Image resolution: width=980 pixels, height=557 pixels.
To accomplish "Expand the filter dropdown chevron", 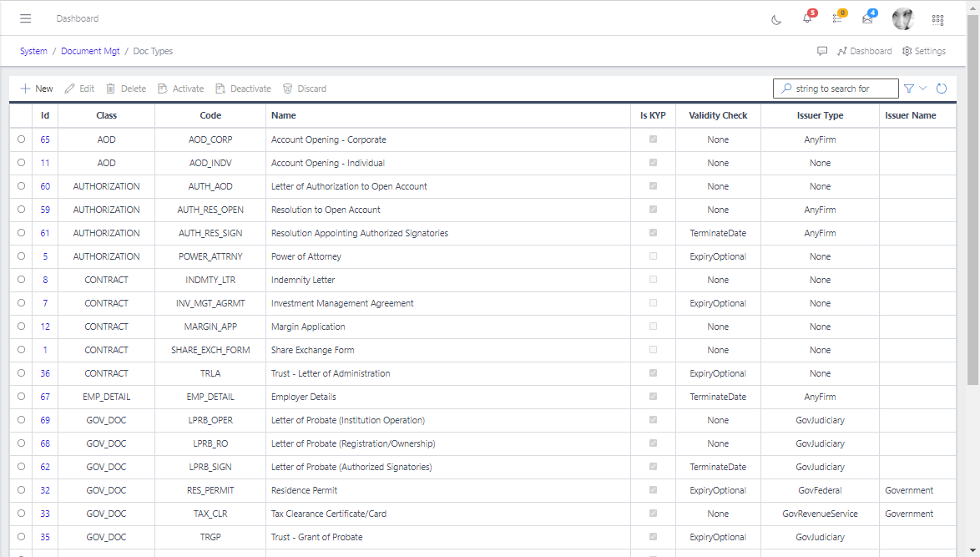I will click(x=922, y=89).
